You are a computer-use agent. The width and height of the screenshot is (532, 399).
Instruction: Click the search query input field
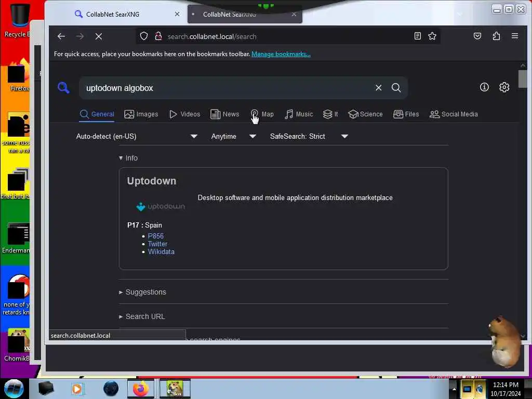tap(227, 88)
